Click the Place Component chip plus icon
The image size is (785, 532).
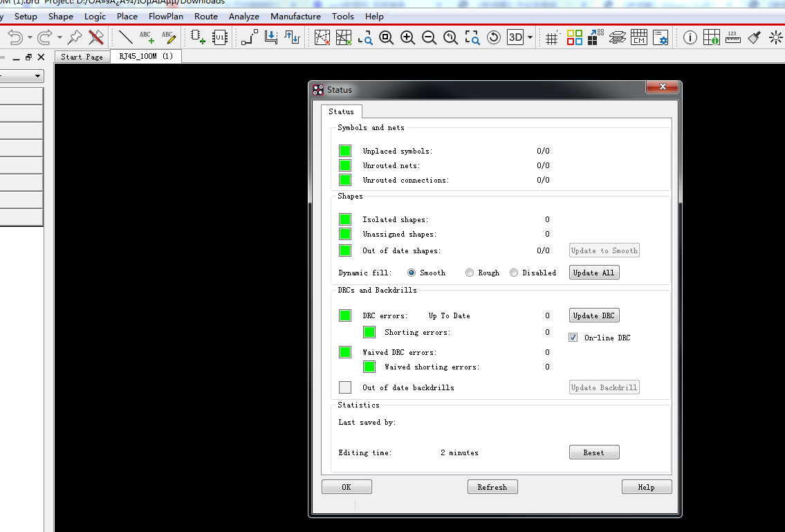[198, 37]
